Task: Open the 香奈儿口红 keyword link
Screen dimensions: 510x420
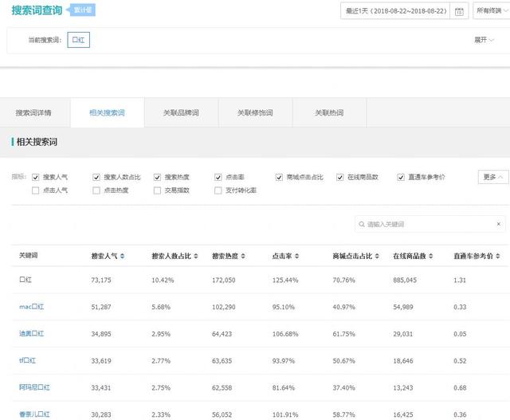Action: click(x=34, y=414)
